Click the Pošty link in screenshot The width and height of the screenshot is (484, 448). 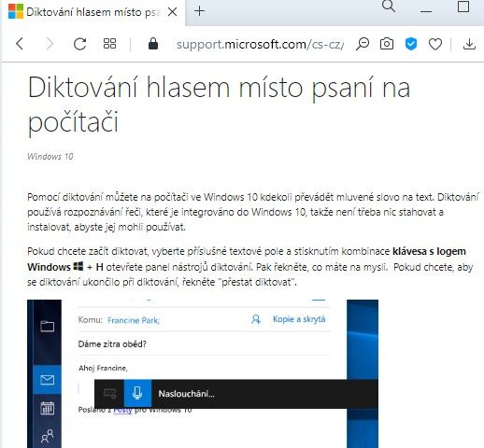123,410
